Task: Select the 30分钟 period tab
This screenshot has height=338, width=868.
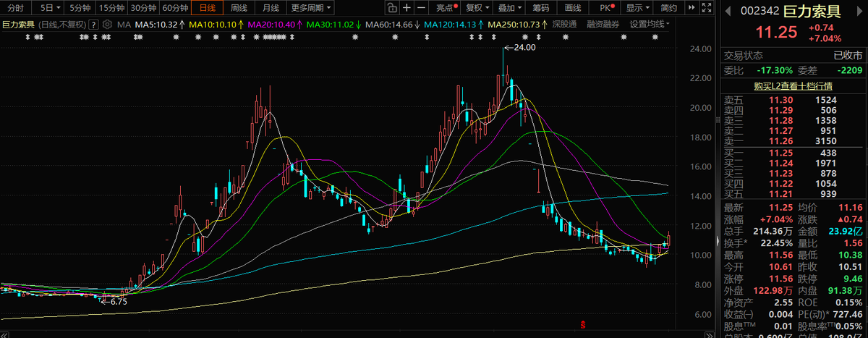Action: [142, 8]
